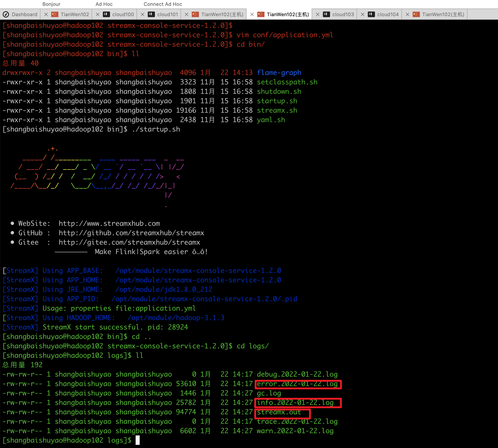Image resolution: width=498 pixels, height=448 pixels.
Task: Click the terminal icon on cloud100 tab
Action: [106, 14]
